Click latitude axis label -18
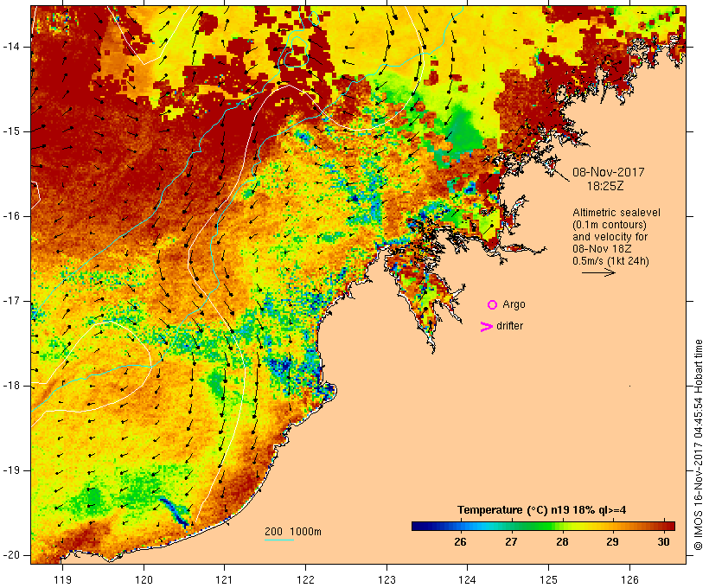Screen dimensions: 709x588 11,386
